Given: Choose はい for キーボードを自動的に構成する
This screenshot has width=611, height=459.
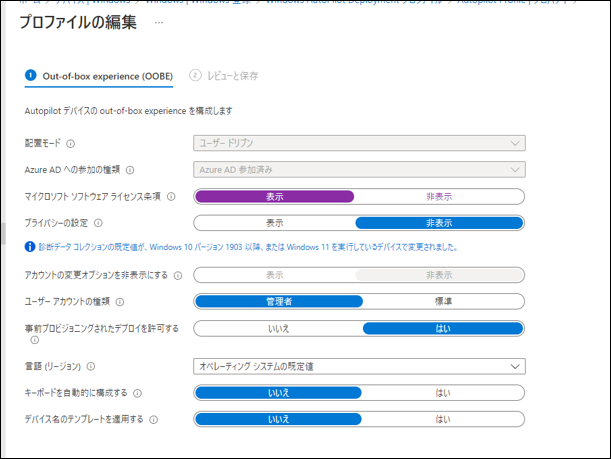Looking at the screenshot, I should pos(443,393).
